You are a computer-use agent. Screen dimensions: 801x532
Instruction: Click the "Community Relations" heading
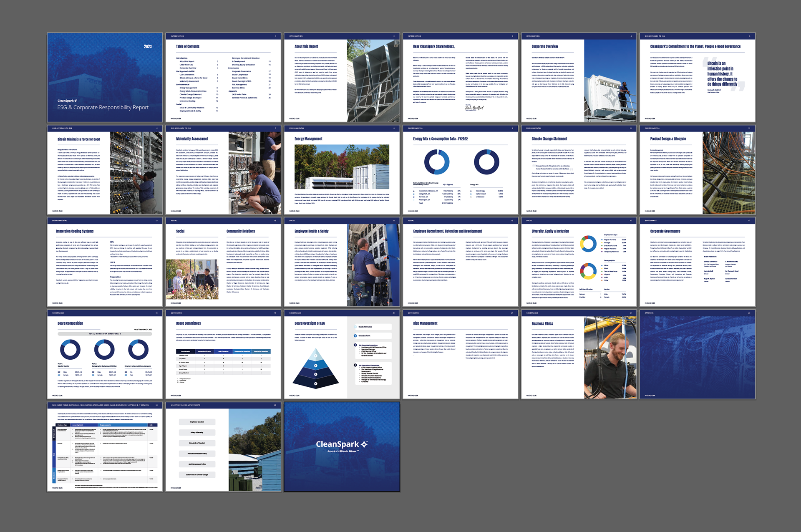point(241,231)
